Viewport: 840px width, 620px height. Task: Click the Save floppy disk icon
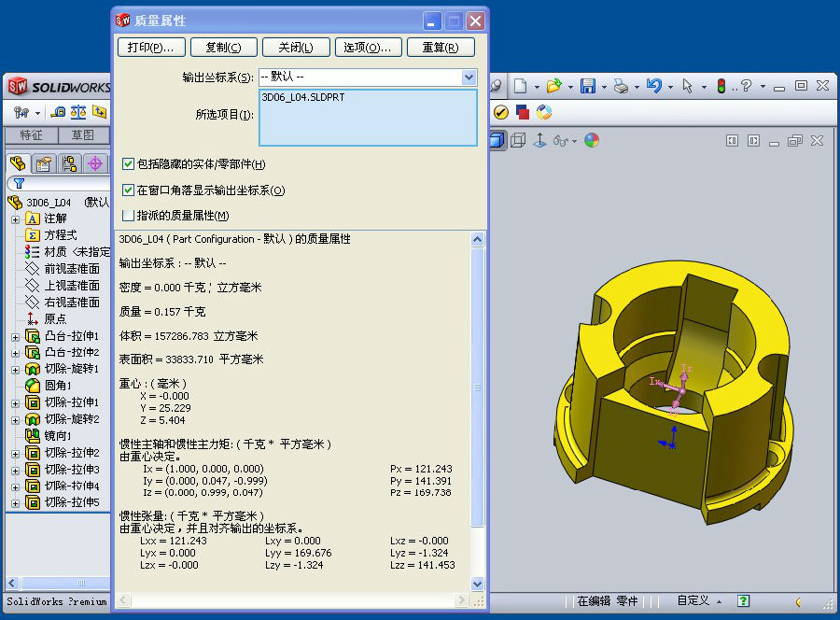coord(588,86)
